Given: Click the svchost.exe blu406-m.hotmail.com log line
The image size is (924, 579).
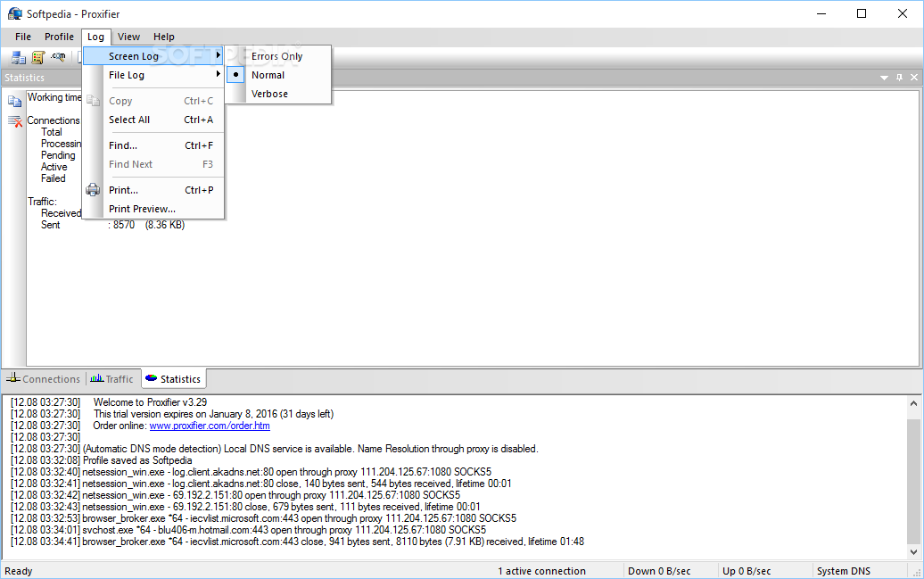Looking at the screenshot, I should pos(248,530).
